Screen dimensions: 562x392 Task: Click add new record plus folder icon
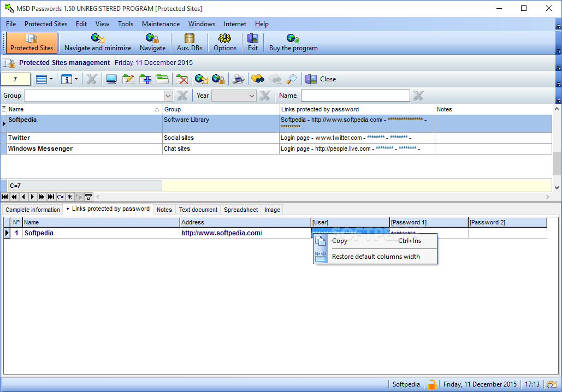(145, 79)
